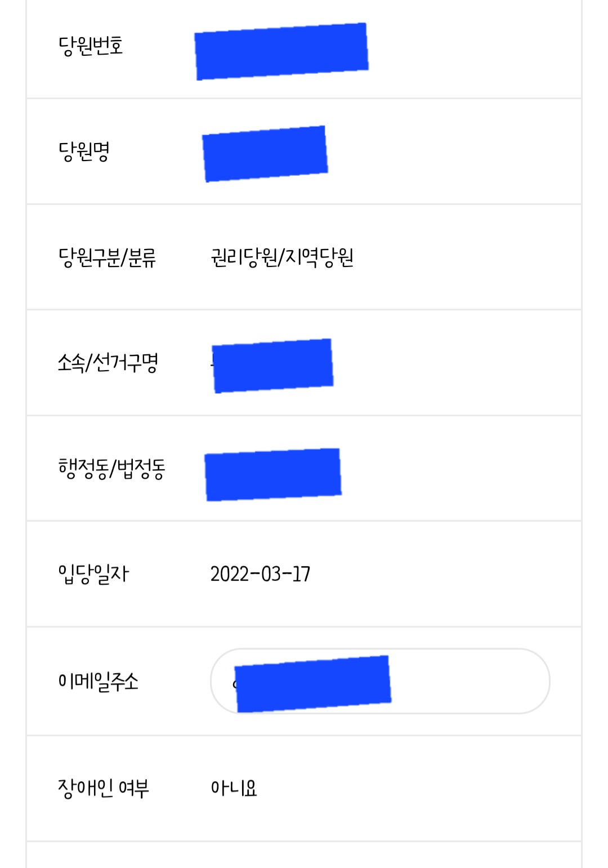Select the 당원명 label
The width and height of the screenshot is (608, 868).
click(84, 151)
